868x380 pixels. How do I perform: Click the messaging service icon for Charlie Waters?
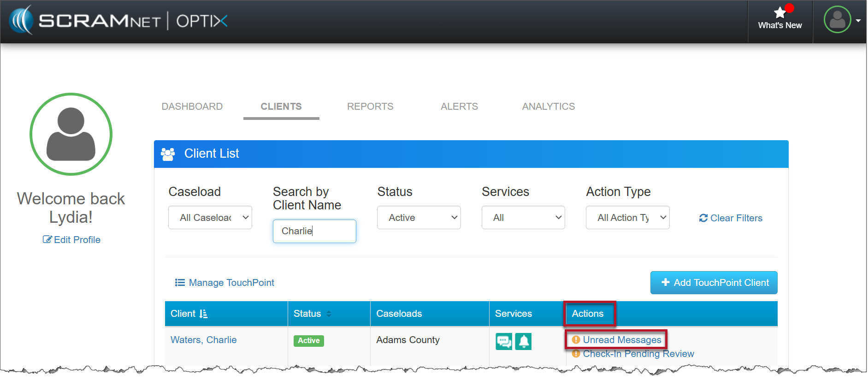click(x=504, y=341)
